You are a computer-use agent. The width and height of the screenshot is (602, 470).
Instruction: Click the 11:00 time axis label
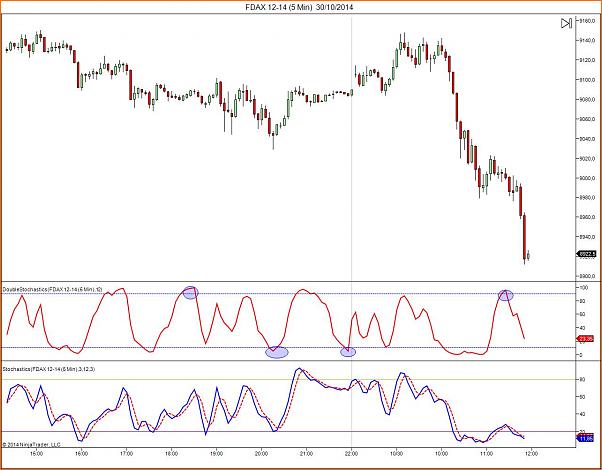click(x=486, y=453)
